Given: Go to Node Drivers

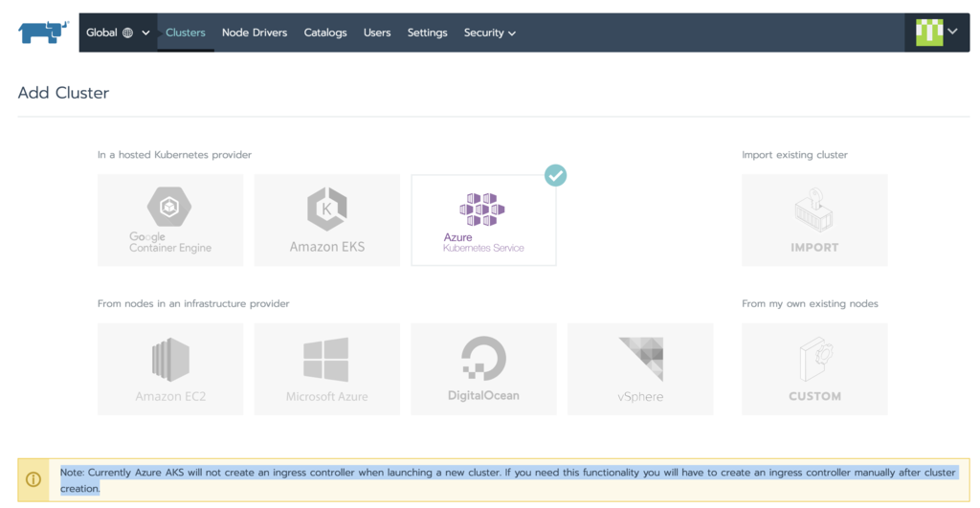Looking at the screenshot, I should (x=255, y=33).
